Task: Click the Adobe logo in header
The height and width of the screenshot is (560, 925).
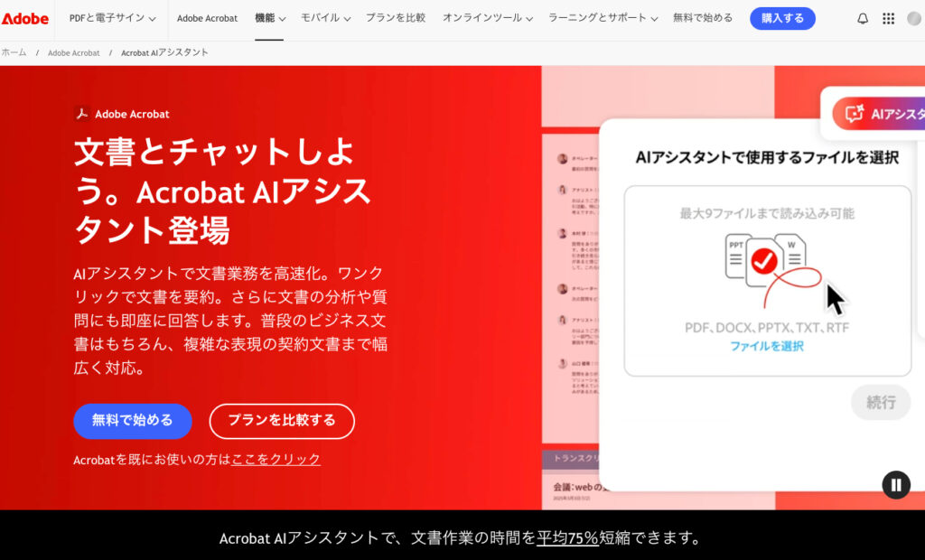Action: (24, 18)
